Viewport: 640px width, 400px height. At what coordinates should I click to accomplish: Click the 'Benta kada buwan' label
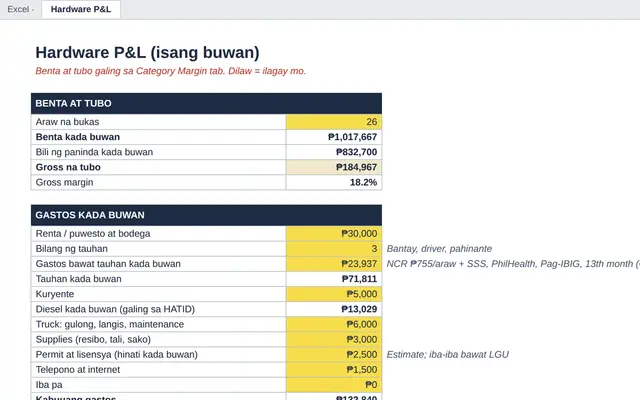tap(78, 137)
